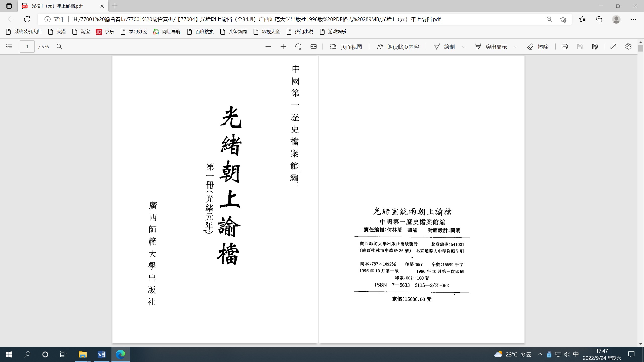Expand the 绘制 draw options dropdown
Image resolution: width=644 pixels, height=362 pixels.
pos(464,47)
